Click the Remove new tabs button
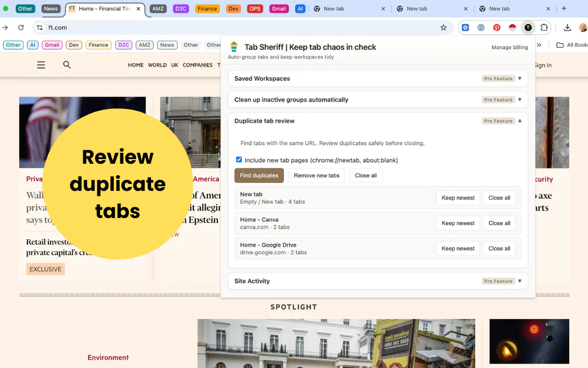 coord(317,175)
